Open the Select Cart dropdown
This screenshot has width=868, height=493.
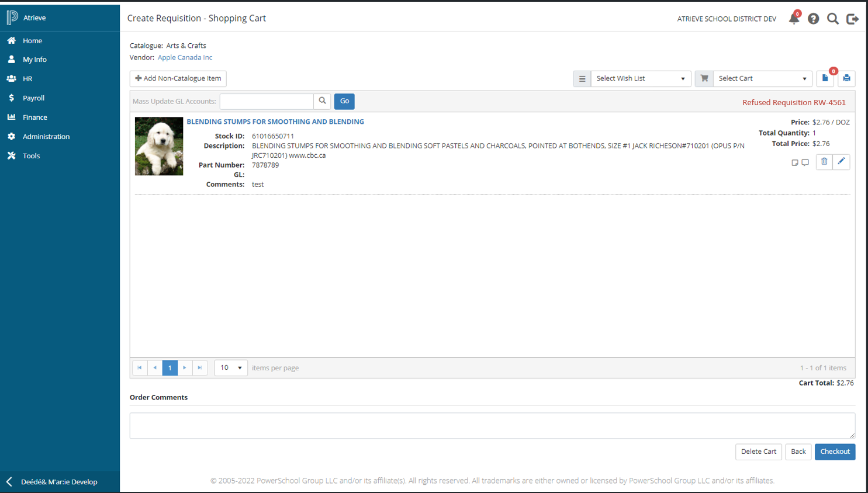(x=762, y=78)
